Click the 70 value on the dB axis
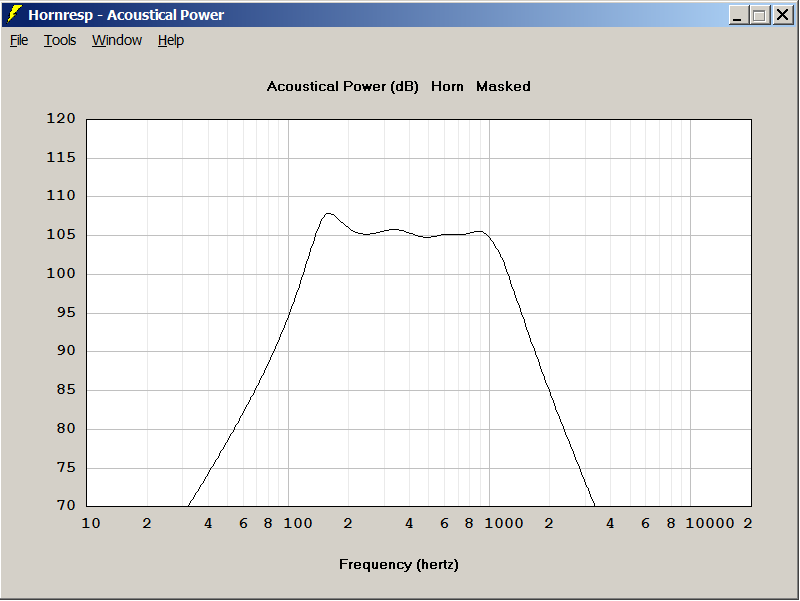 (x=66, y=506)
